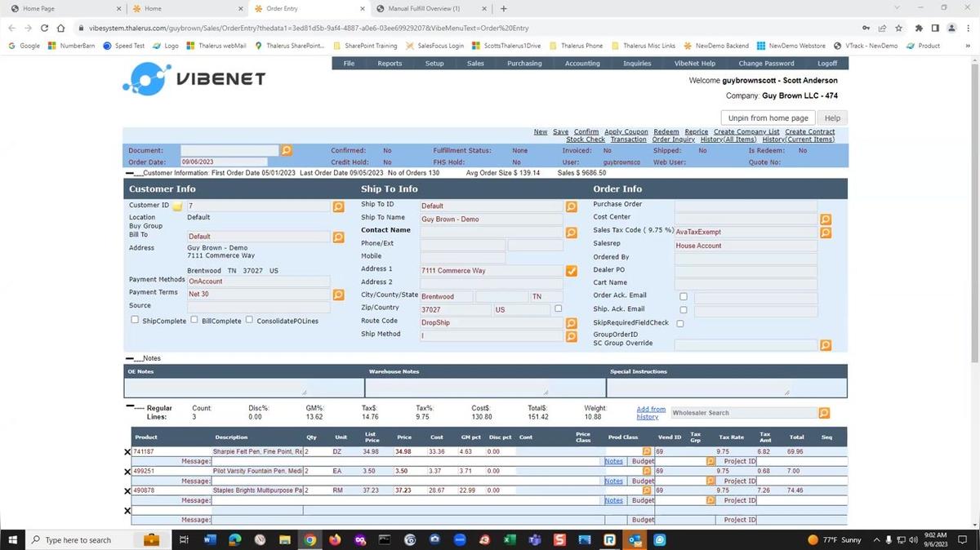Toggle the SkipRequiredFieldCheck checkbox

click(679, 322)
